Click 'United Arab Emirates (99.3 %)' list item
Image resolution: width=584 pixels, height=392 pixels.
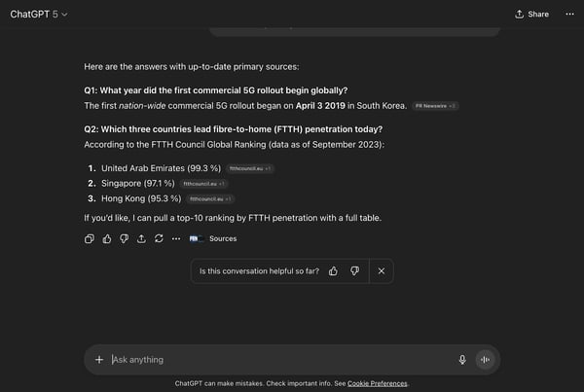[161, 168]
